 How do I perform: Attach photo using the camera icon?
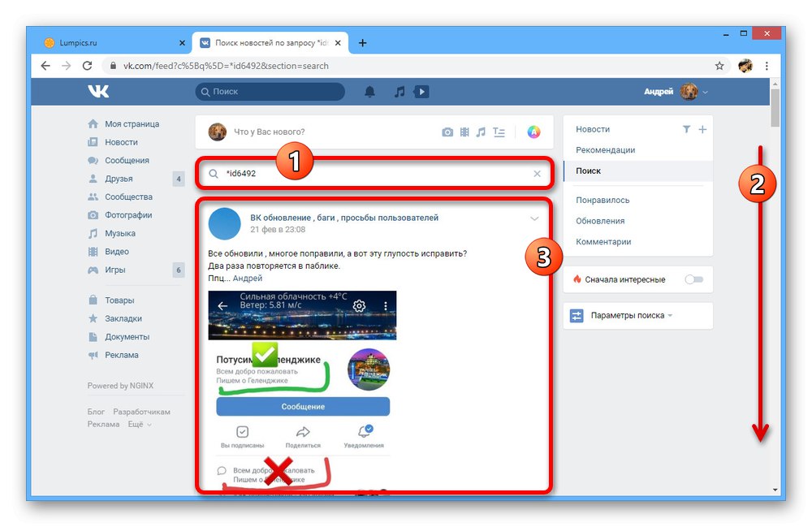coord(447,132)
